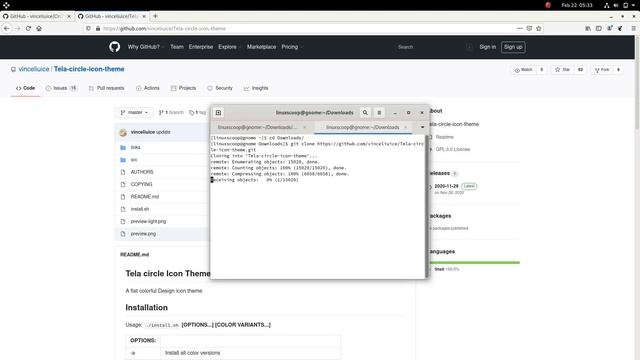Close the first GitHub browser tab

tap(69, 16)
